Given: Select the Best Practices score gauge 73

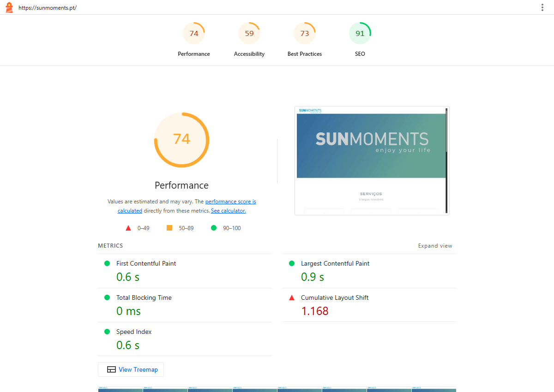Looking at the screenshot, I should click(x=305, y=33).
